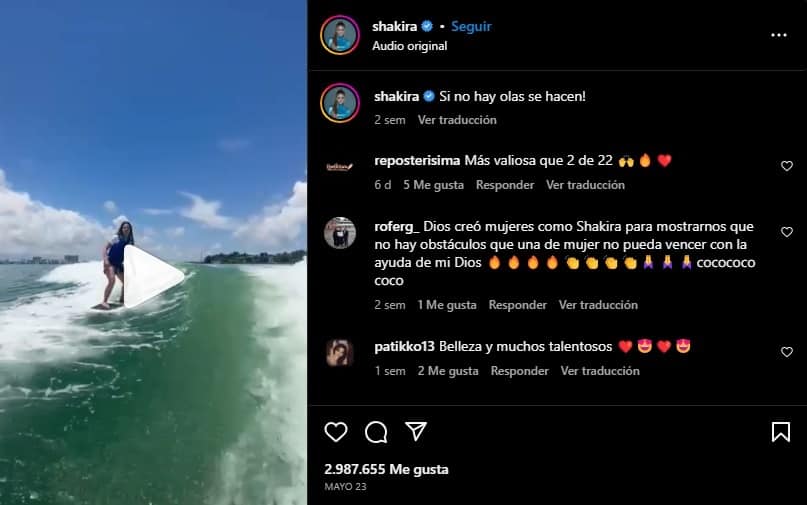
Task: Open the Audio original link
Action: (410, 46)
